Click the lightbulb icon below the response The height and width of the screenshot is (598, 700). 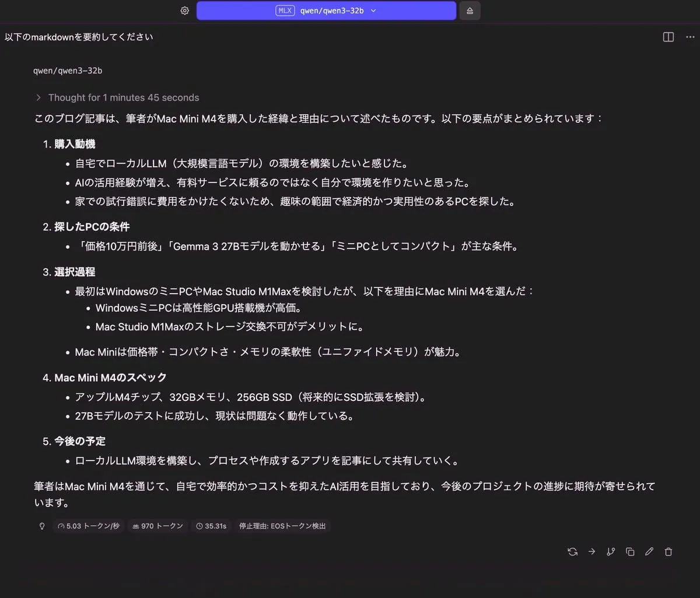tap(42, 526)
